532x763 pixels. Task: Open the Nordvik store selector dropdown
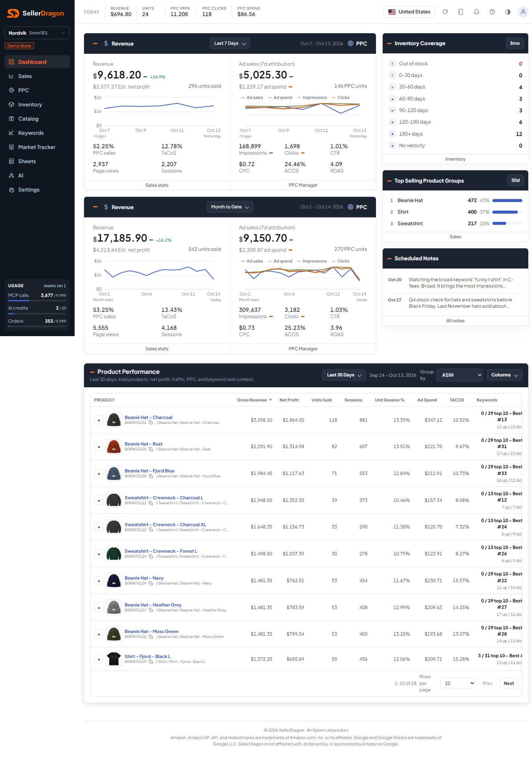[x=37, y=33]
